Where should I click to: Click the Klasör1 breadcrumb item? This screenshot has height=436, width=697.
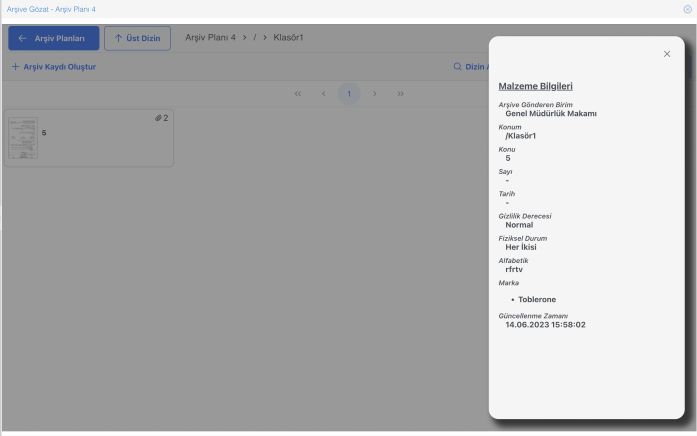[288, 38]
